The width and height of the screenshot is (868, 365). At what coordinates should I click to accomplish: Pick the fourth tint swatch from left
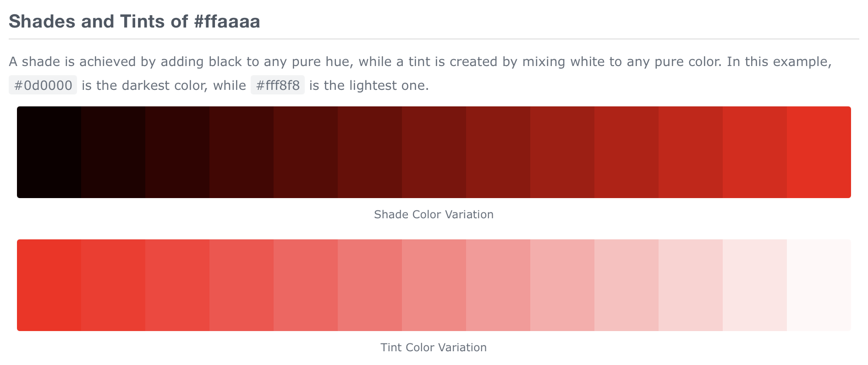(x=242, y=285)
